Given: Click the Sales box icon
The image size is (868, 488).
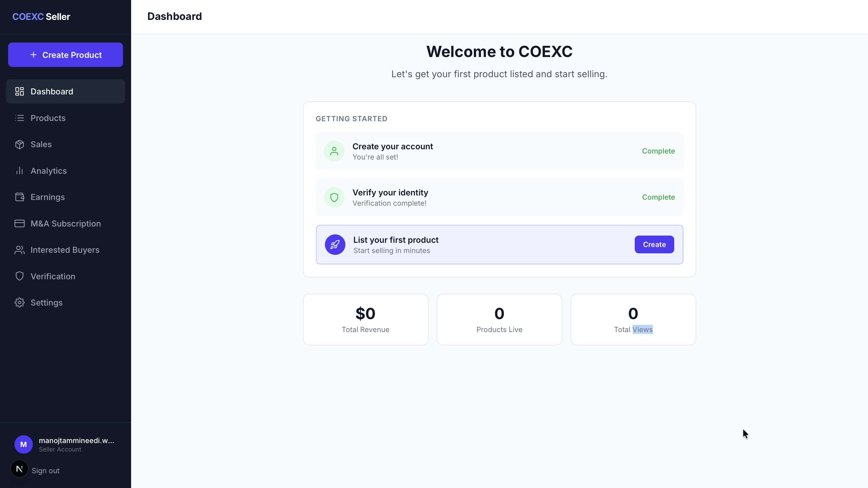Looking at the screenshot, I should coord(20,144).
